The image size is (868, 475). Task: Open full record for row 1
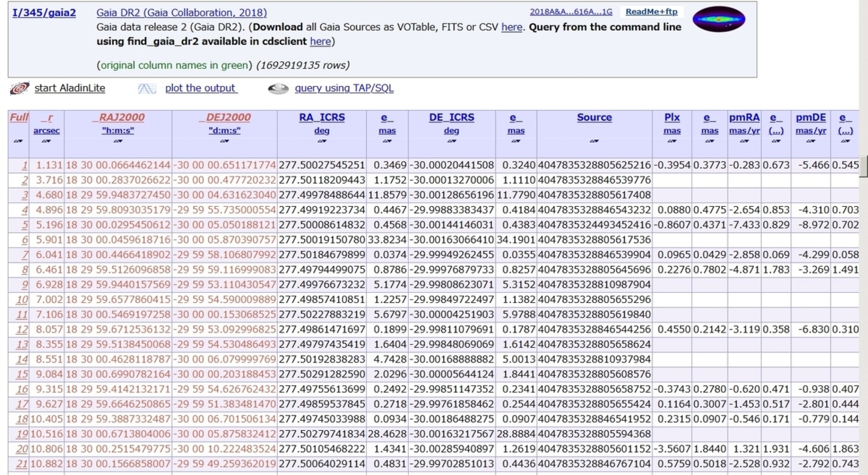(x=25, y=165)
